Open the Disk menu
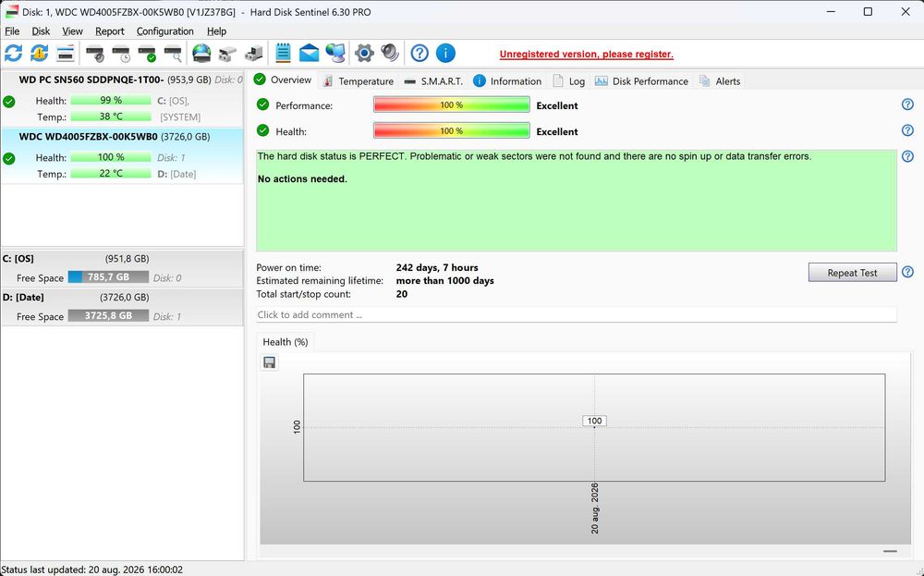Viewport: 924px width, 576px height. (41, 31)
